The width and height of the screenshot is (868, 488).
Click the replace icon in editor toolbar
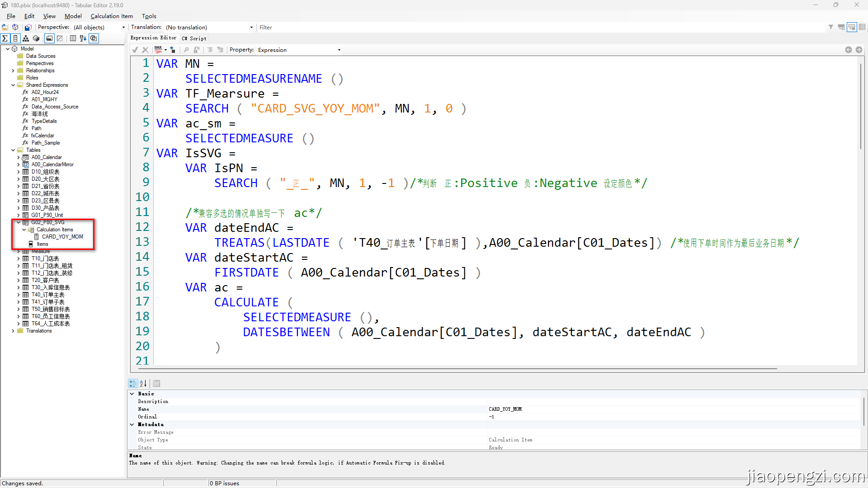pos(197,50)
